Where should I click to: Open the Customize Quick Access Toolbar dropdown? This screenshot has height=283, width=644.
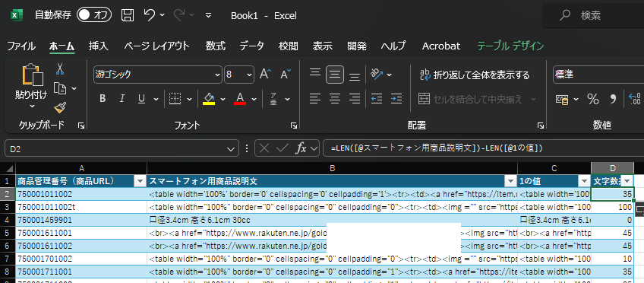tap(209, 16)
